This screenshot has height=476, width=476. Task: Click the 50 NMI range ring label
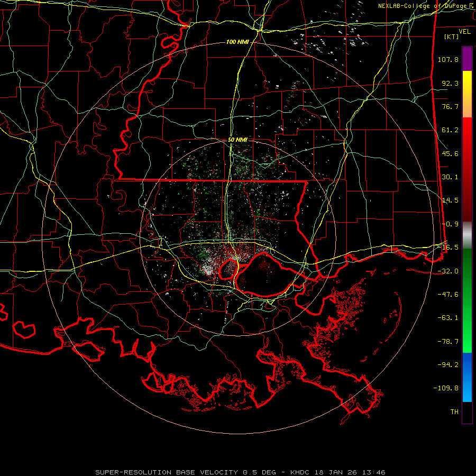click(237, 140)
